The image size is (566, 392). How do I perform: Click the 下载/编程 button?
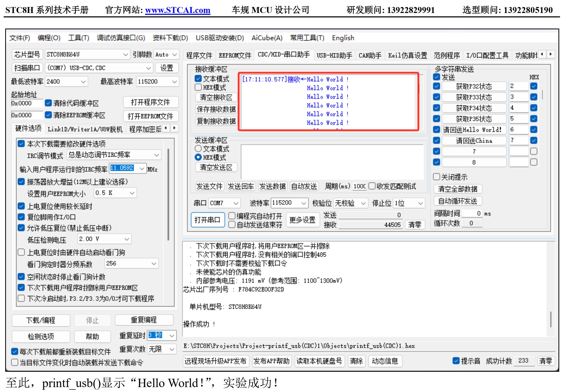[41, 320]
